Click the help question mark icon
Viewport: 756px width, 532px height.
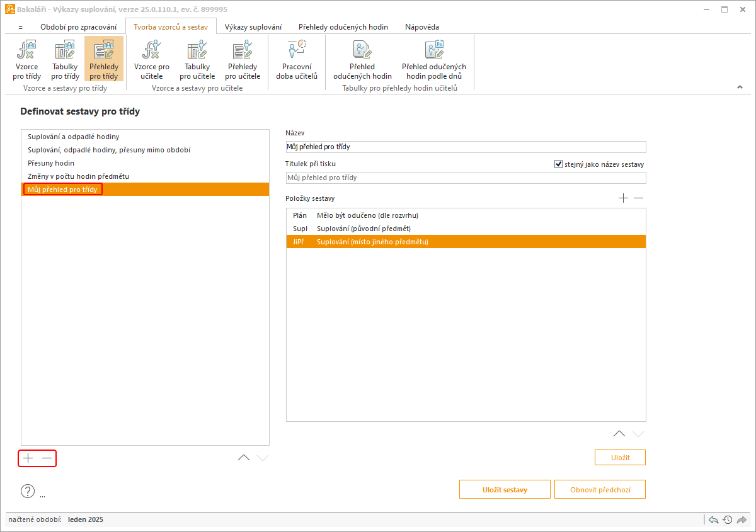tap(28, 491)
